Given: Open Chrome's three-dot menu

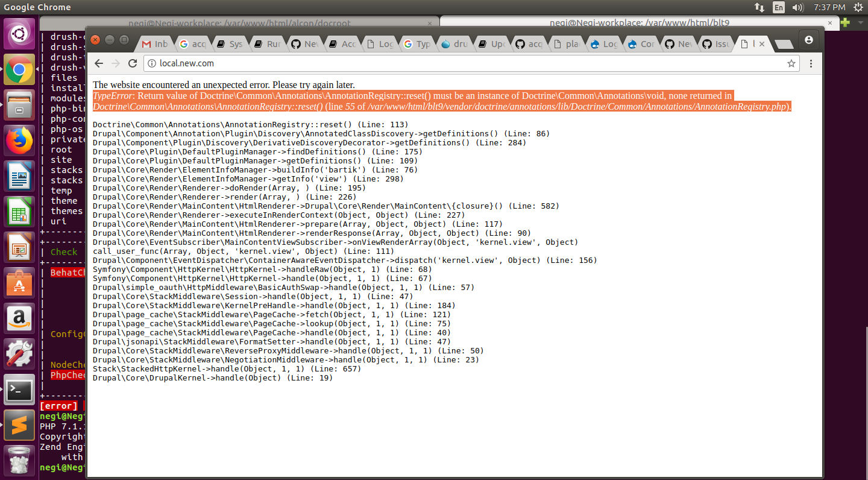Looking at the screenshot, I should click(x=811, y=63).
